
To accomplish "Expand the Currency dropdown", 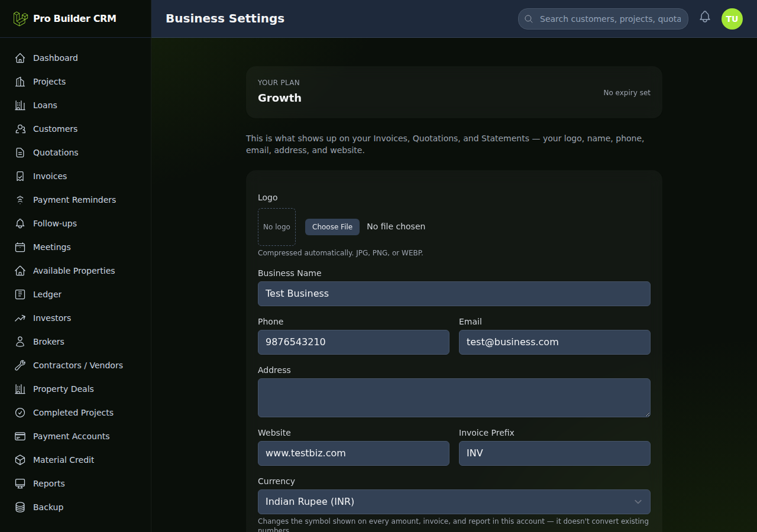I will [454, 502].
